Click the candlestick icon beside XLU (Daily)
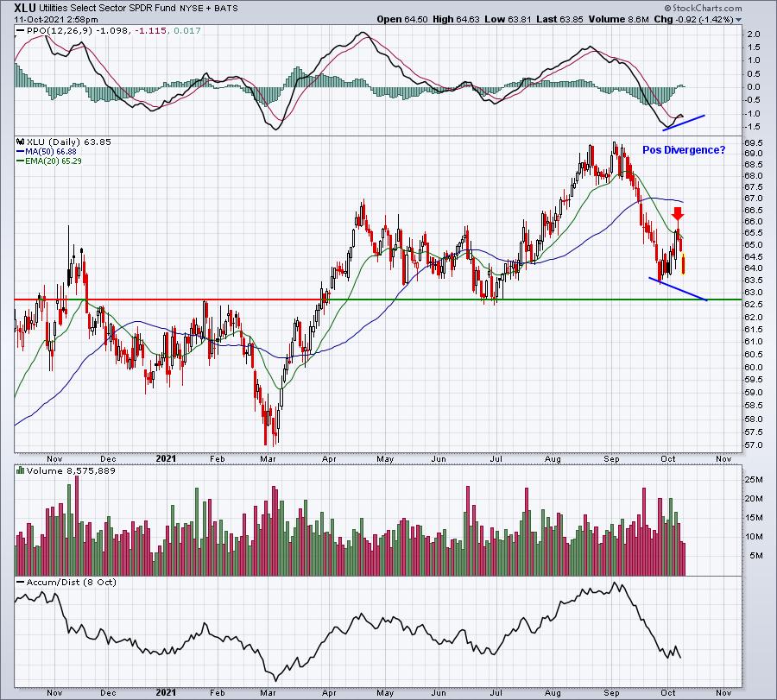Image resolution: width=777 pixels, height=700 pixels. (x=21, y=142)
